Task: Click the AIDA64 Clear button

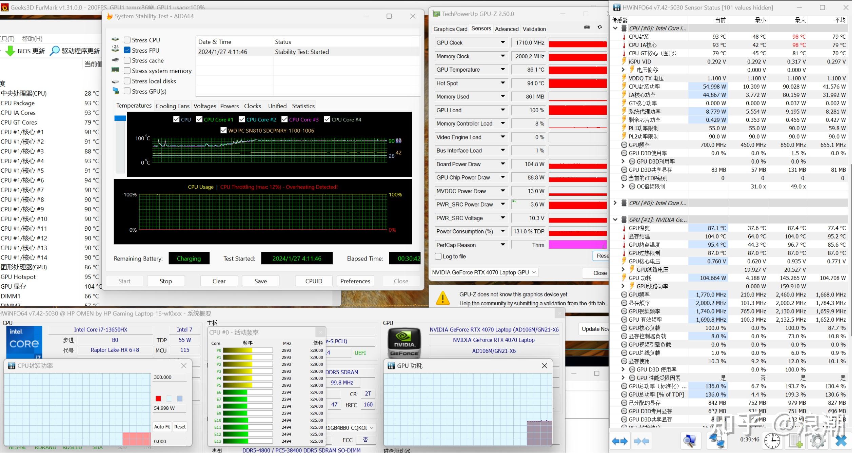Action: 219,281
